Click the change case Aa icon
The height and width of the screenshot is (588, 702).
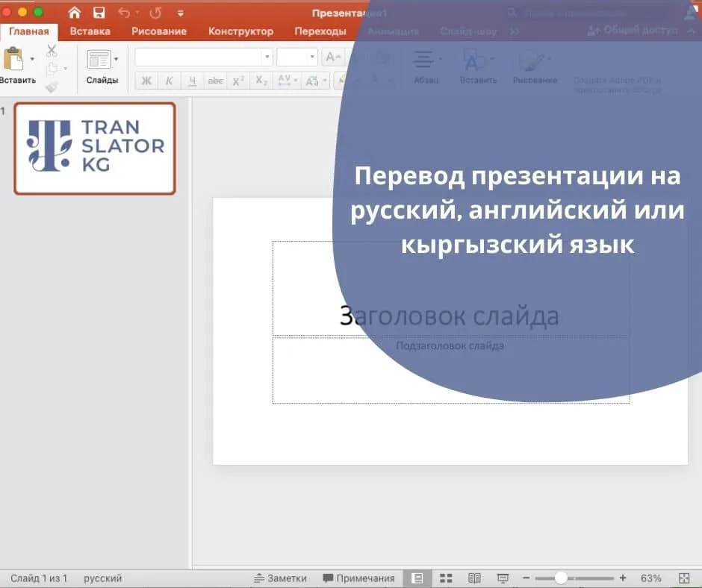click(x=311, y=81)
